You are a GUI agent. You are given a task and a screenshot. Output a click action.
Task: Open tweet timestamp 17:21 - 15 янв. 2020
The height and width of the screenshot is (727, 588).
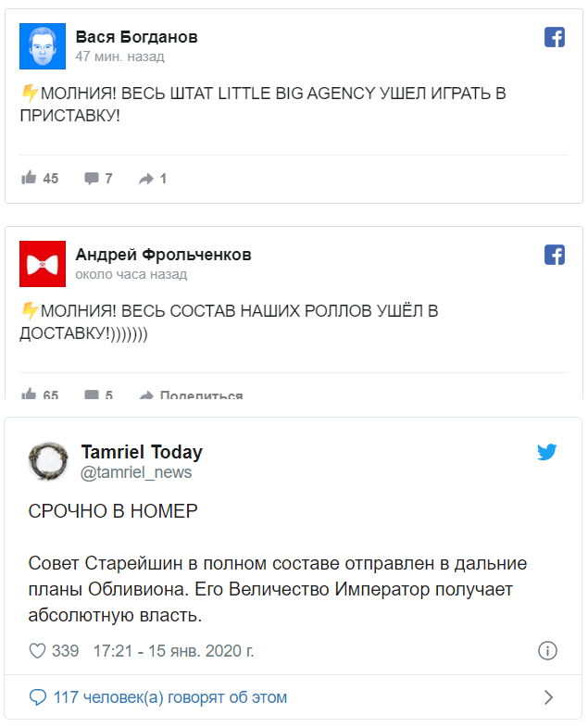[173, 651]
